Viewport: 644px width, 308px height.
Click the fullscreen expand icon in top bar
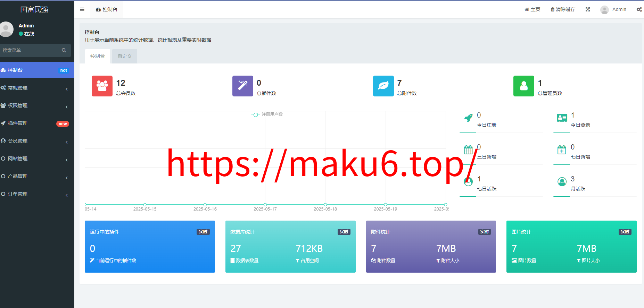(588, 9)
